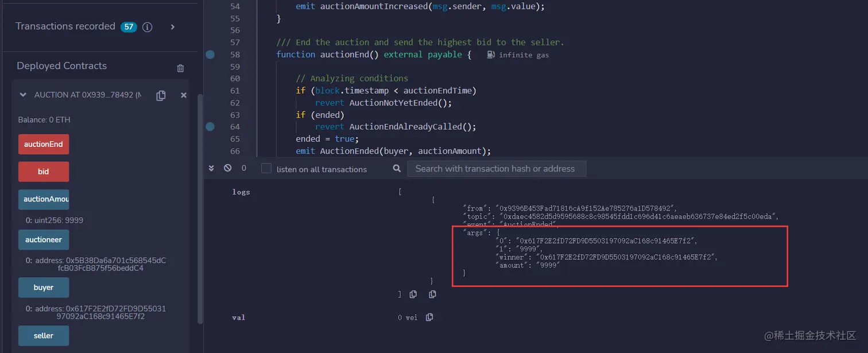Viewport: 868px width, 353px height.
Task: Click the red auctionEnd function button
Action: (44, 144)
